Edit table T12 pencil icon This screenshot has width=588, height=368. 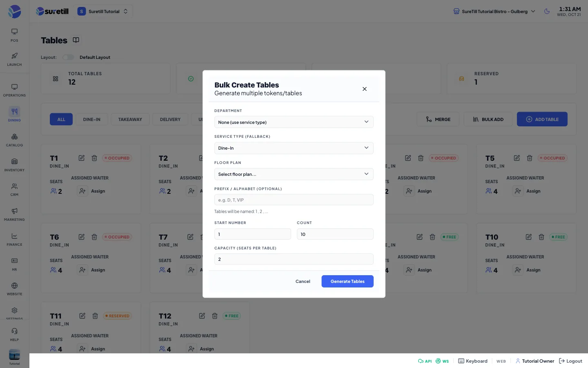(202, 316)
